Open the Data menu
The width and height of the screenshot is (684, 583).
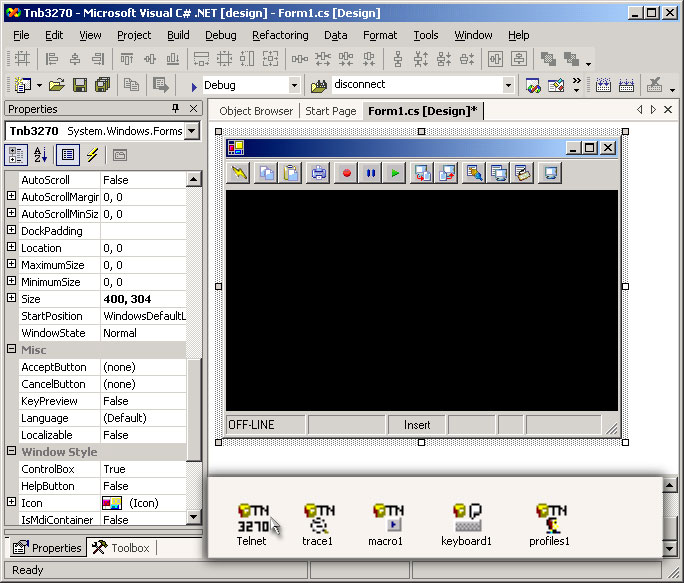(x=335, y=35)
